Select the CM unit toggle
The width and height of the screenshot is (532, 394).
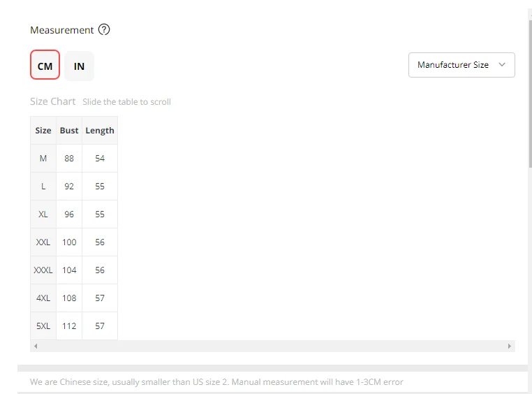coord(45,65)
